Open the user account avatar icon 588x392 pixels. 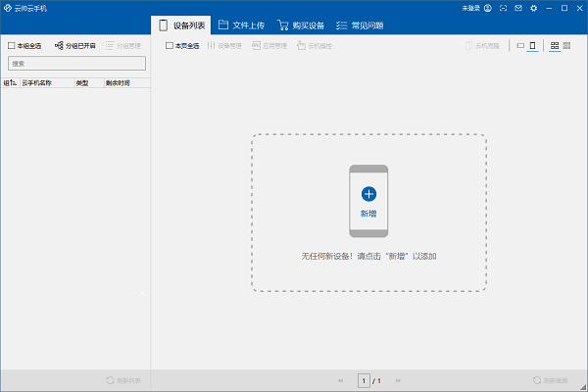487,8
